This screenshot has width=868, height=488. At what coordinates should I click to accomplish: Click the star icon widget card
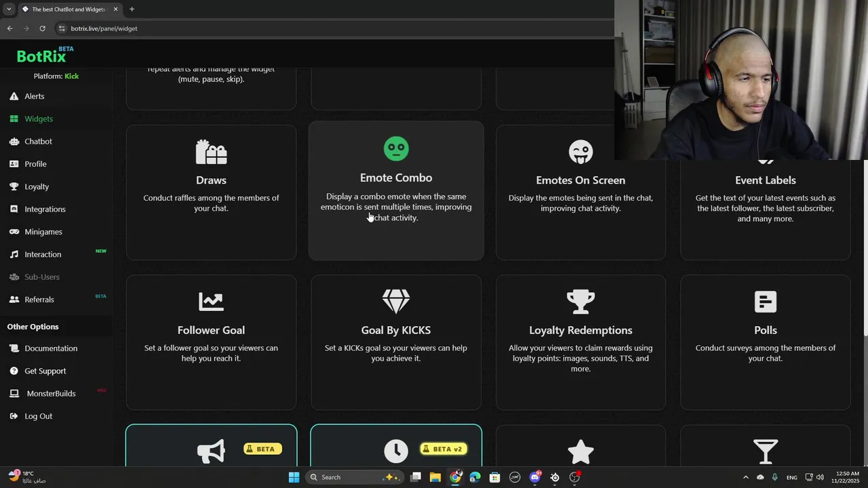point(580,451)
